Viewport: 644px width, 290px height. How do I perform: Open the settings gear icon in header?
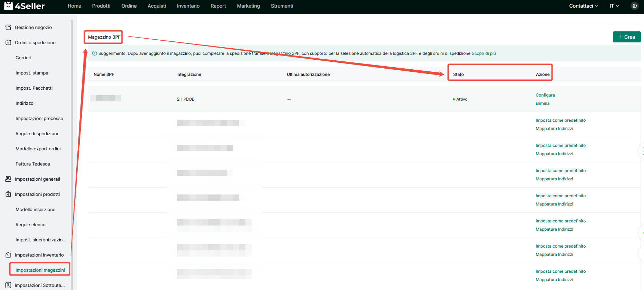634,6
